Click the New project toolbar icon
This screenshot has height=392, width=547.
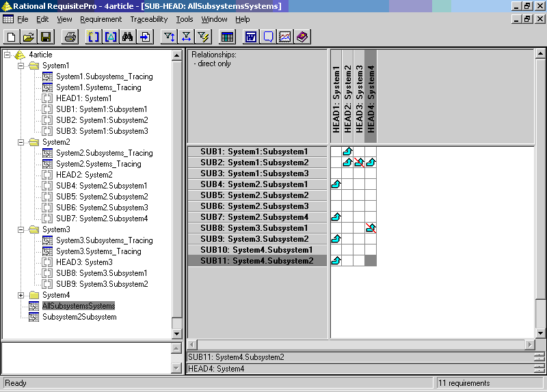pos(12,37)
